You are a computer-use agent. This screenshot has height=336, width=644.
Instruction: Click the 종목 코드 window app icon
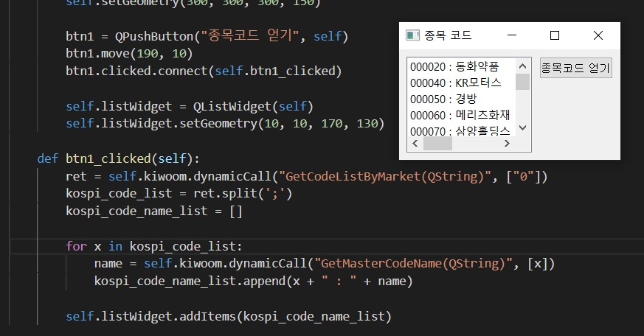412,35
